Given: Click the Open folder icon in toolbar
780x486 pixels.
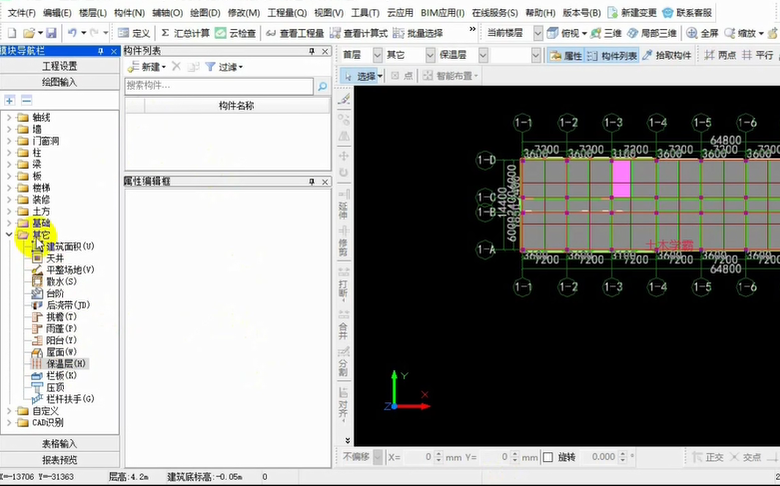Looking at the screenshot, I should click(29, 33).
